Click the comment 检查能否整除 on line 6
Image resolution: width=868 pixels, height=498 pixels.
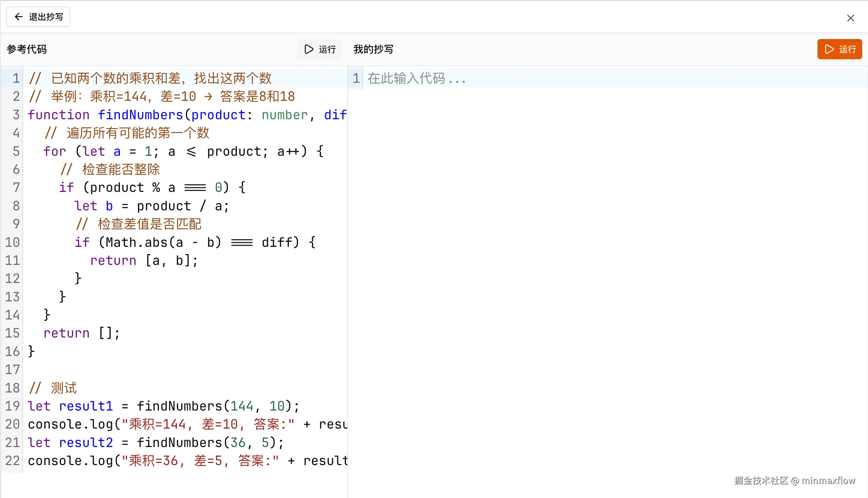(110, 169)
